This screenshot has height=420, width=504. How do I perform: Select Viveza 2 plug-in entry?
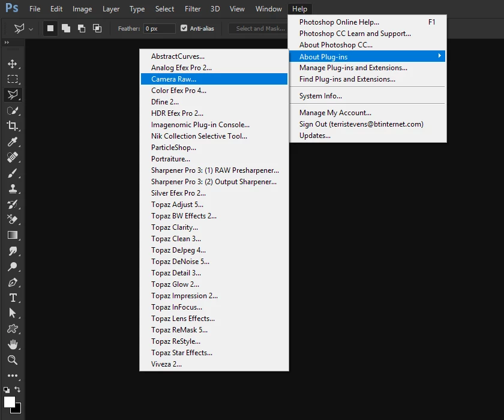pos(214,364)
